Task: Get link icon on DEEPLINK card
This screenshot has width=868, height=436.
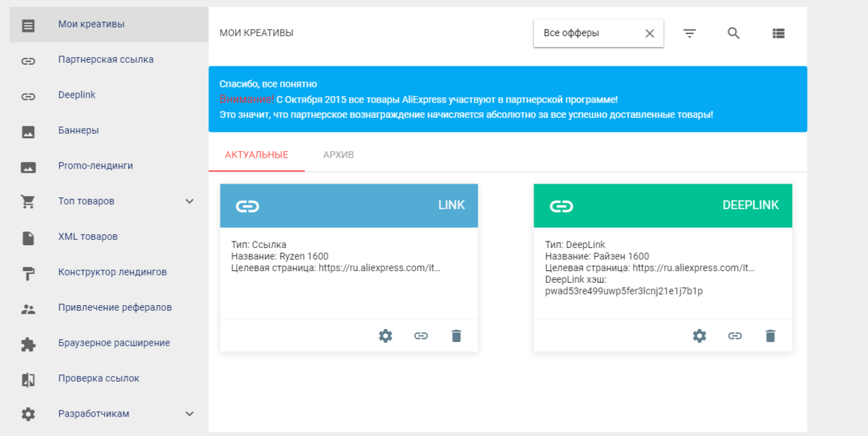Action: [x=735, y=335]
